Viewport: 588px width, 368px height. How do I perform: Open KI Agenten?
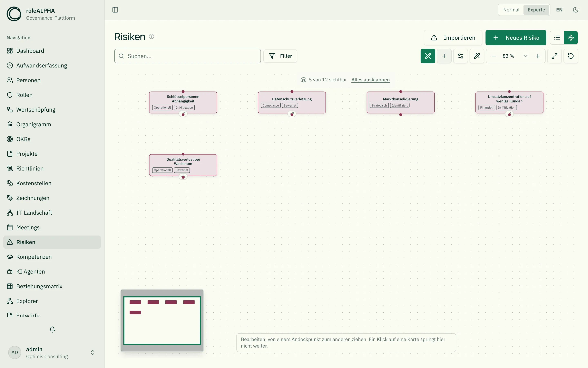[52, 272]
